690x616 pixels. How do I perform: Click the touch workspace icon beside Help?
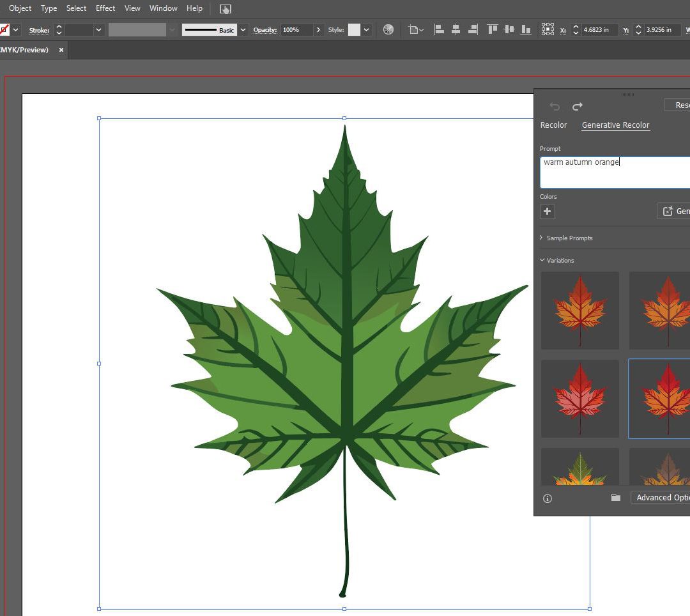click(226, 9)
